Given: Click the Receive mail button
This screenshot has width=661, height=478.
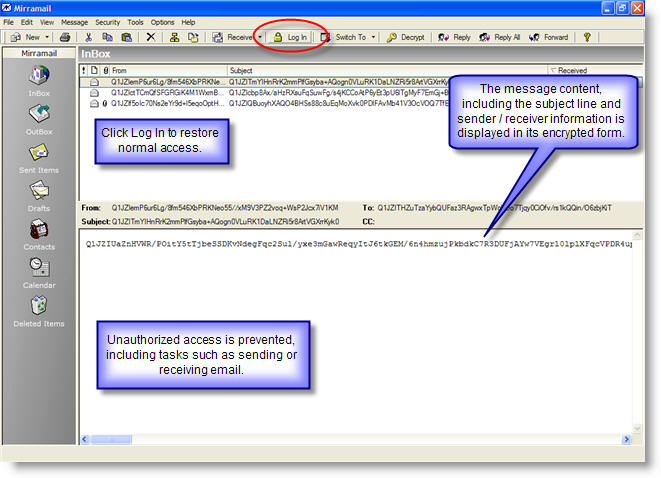Looking at the screenshot, I should 232,37.
